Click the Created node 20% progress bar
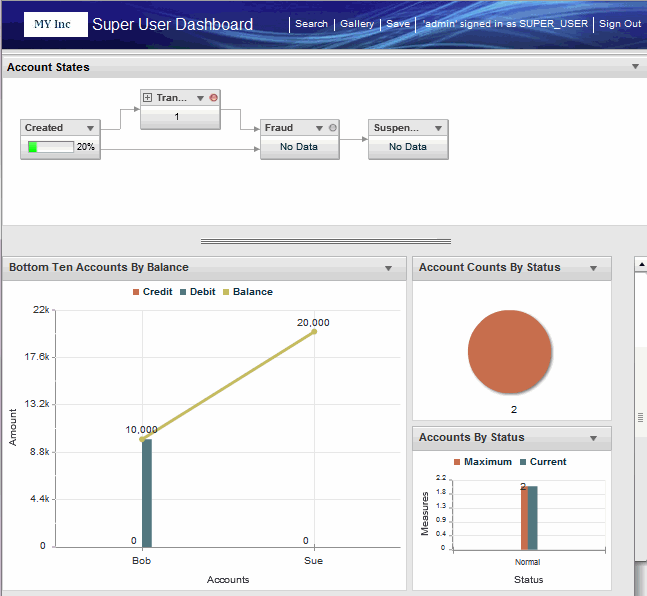The width and height of the screenshot is (647, 596). click(51, 146)
